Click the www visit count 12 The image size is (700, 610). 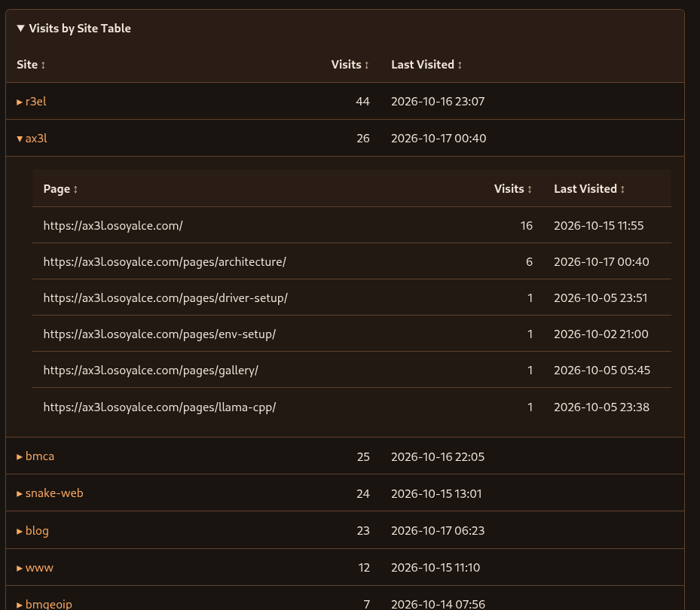(x=364, y=568)
